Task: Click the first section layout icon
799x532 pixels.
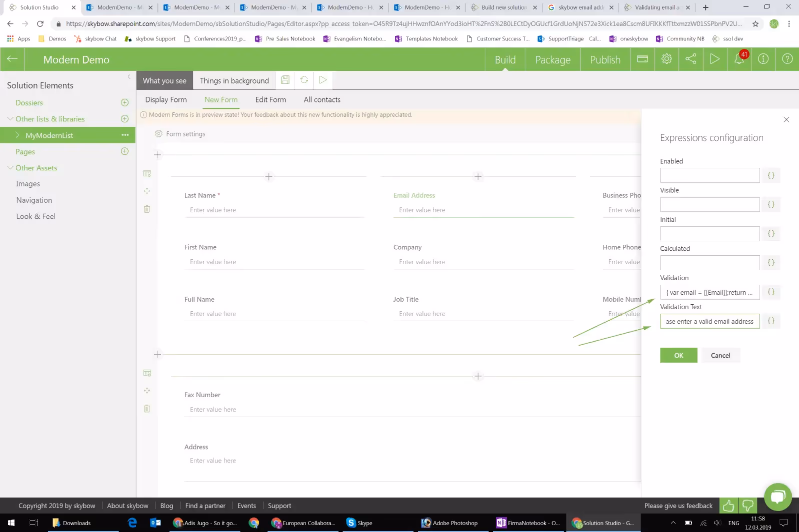Action: (x=147, y=173)
